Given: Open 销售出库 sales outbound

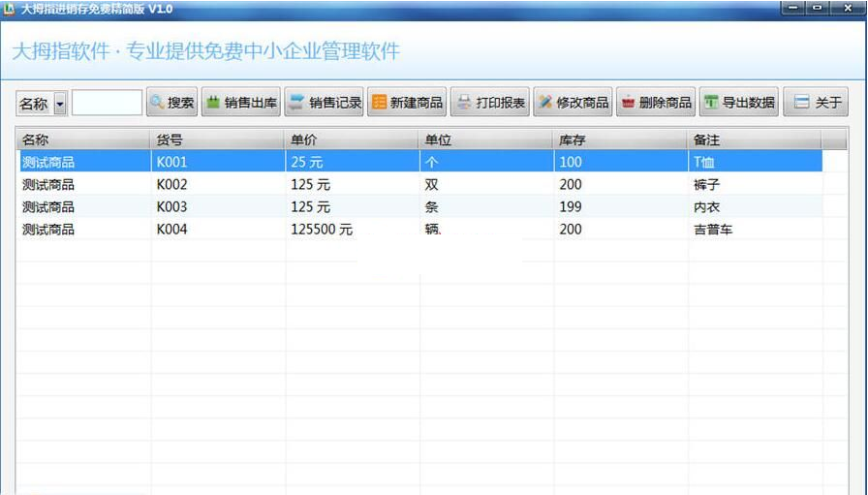Looking at the screenshot, I should 241,103.
